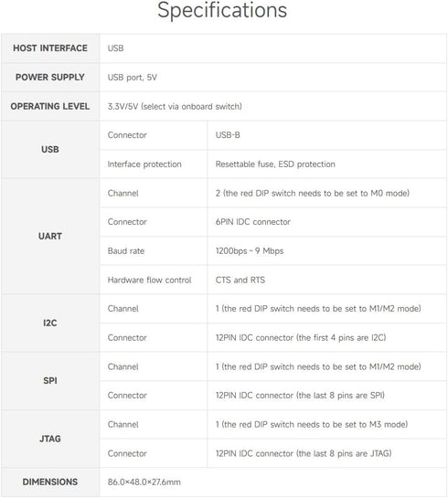Click the POWER SUPPLY label cell
Image resolution: width=448 pixels, height=498 pixels.
tap(50, 77)
